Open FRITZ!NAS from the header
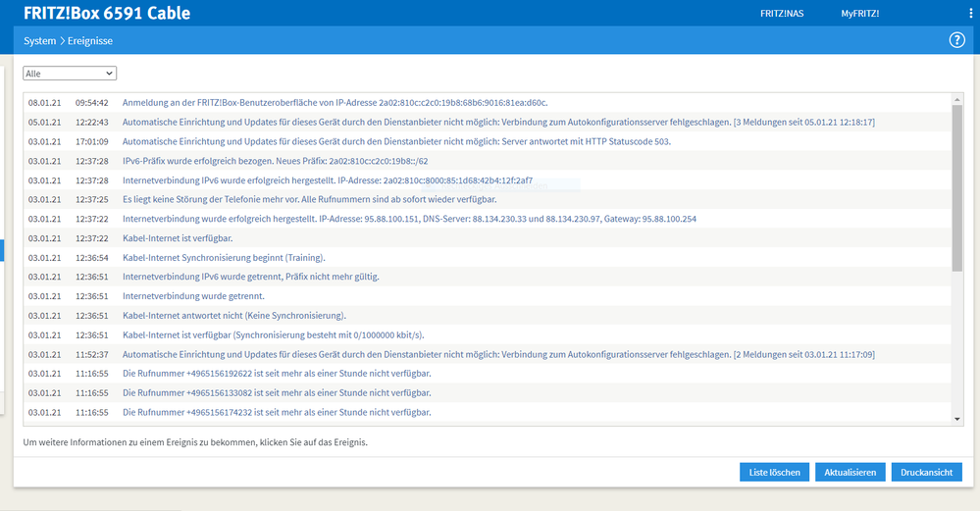Viewport: 980px width, 511px height. click(782, 13)
